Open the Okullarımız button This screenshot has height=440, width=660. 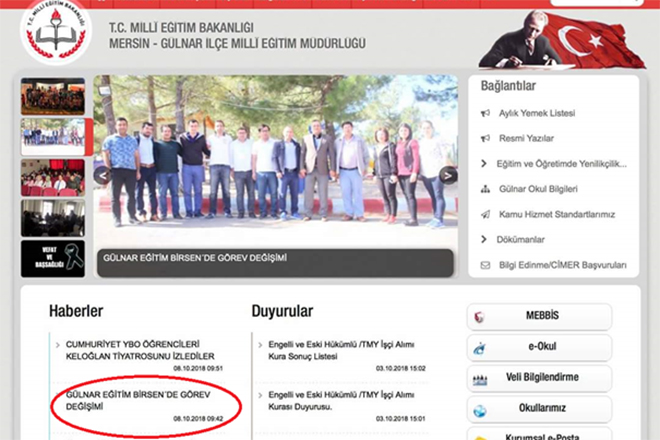pos(539,409)
